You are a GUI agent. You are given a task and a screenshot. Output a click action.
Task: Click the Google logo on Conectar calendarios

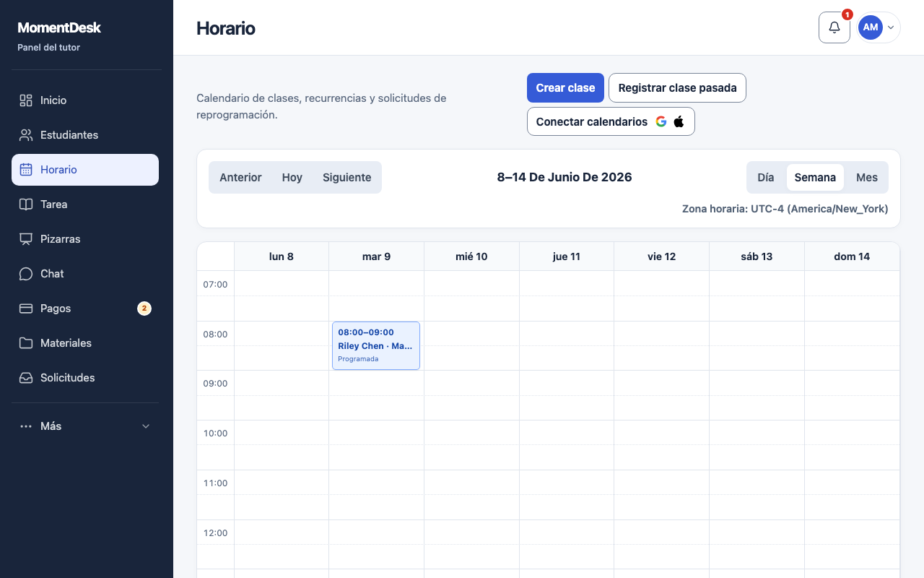(x=661, y=121)
